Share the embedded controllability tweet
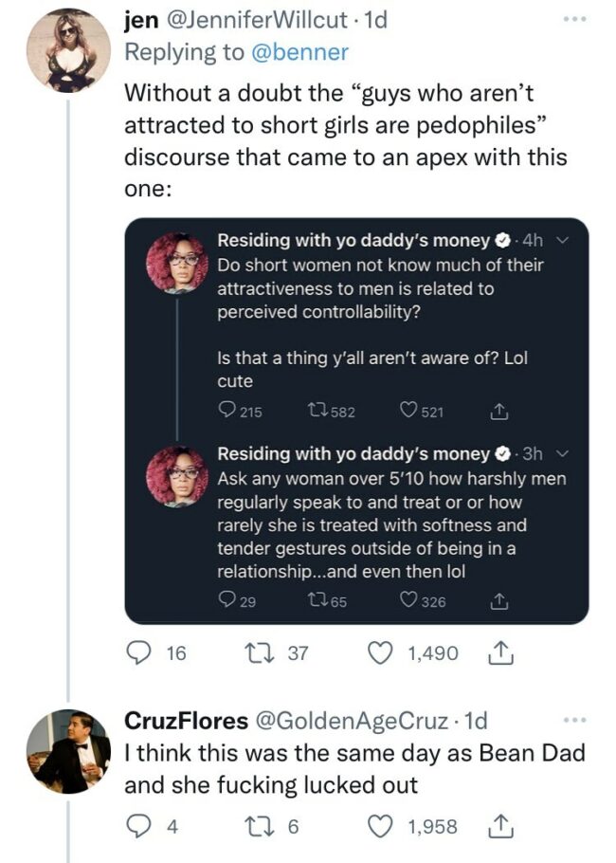This screenshot has height=863, width=616. coord(497,412)
